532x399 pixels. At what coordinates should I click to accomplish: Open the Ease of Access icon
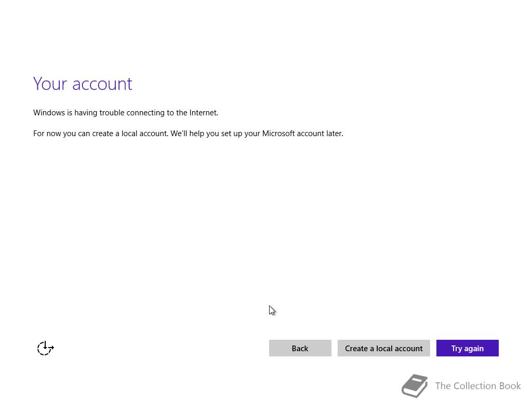(46, 348)
